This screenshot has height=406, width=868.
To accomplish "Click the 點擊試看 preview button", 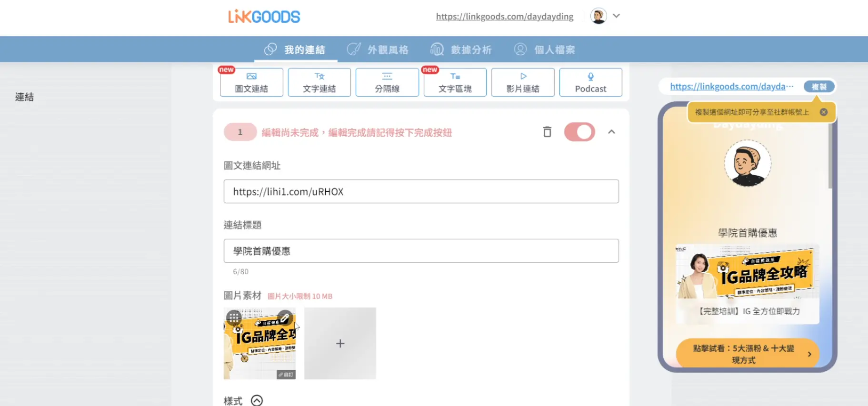I will 748,354.
